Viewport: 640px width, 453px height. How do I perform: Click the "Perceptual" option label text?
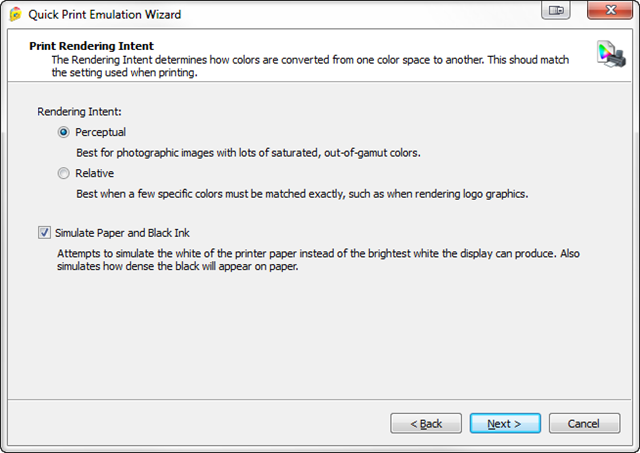pos(100,132)
